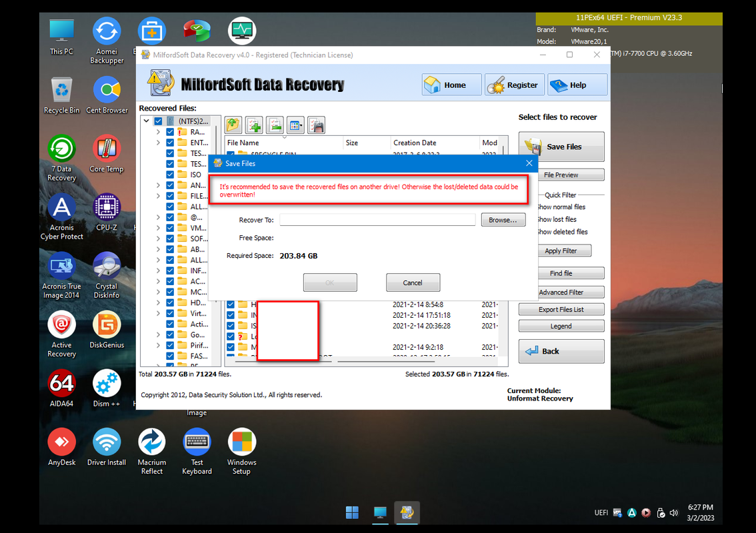Launch Aomei Backupper from the desktop
The image size is (756, 533).
tap(107, 41)
